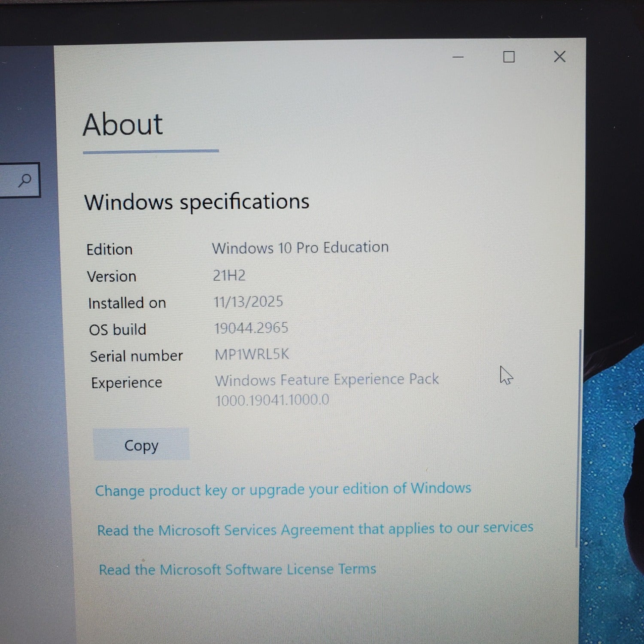Click the Edition row label

point(109,249)
